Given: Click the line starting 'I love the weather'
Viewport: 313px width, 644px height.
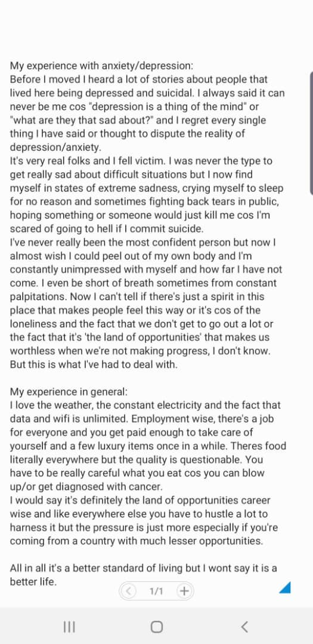Looking at the screenshot, I should [x=145, y=405].
